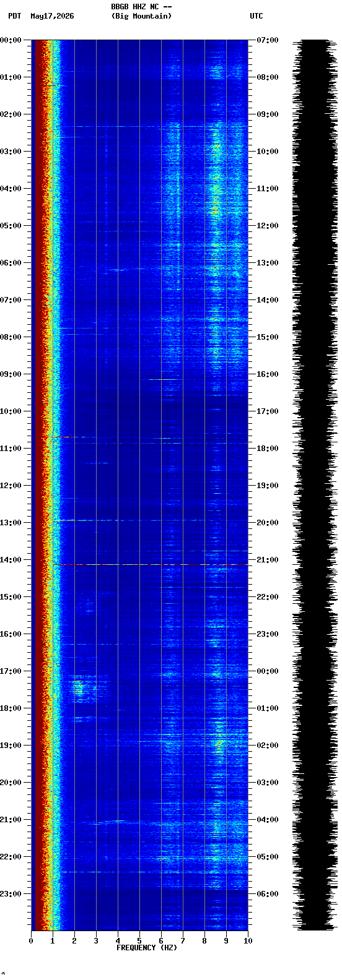Click the UTC time label '12:00'
Image resolution: width=342 pixels, height=980 pixels.
[x=268, y=226]
